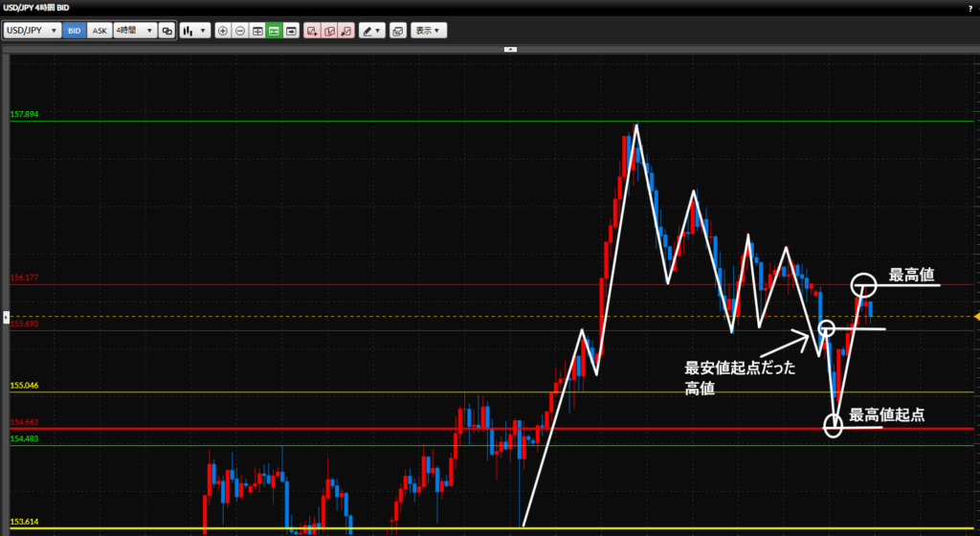The image size is (980, 536).
Task: Click the middle pink indicator settings icon
Action: [x=329, y=31]
